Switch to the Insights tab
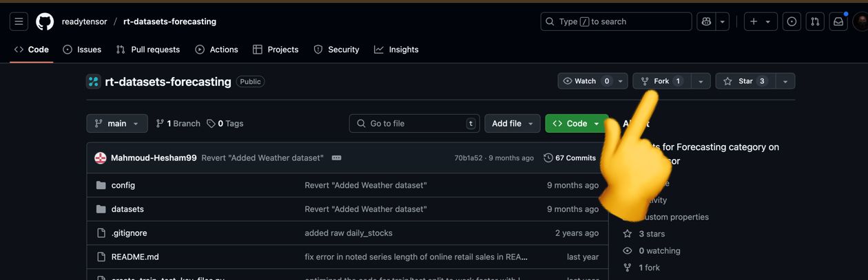The height and width of the screenshot is (280, 868). (396, 50)
